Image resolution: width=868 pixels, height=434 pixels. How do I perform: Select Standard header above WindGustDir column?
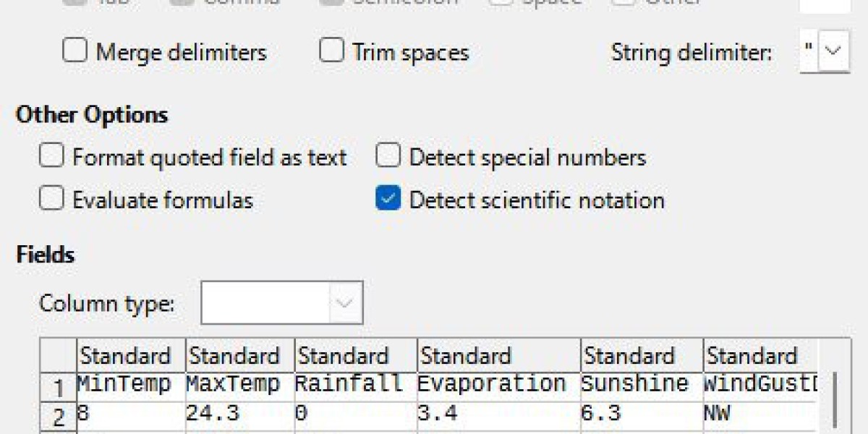pyautogui.click(x=752, y=356)
